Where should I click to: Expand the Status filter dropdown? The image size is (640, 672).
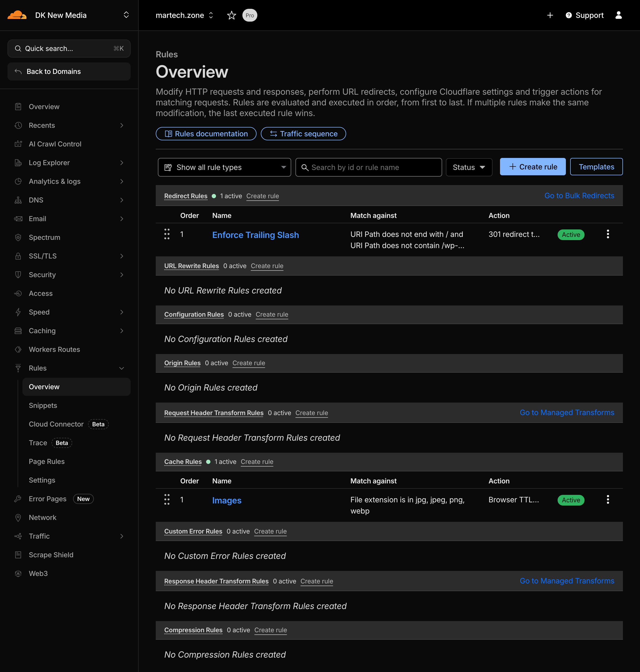(x=469, y=167)
